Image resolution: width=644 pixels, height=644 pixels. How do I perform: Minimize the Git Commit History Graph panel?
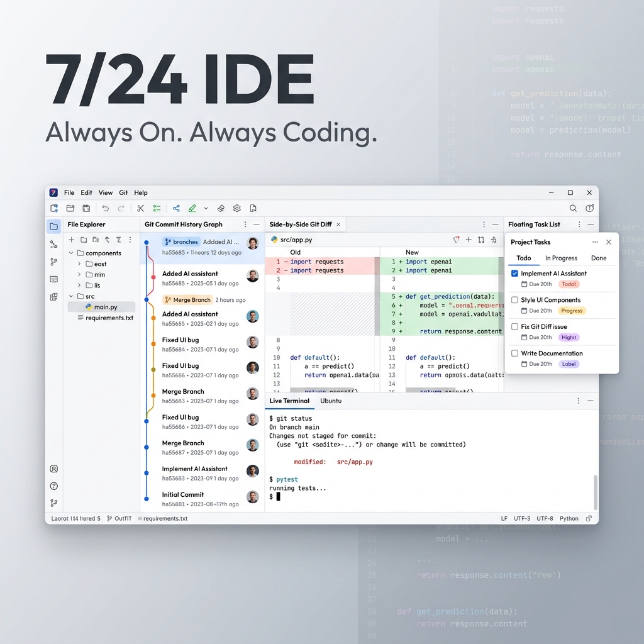point(257,225)
